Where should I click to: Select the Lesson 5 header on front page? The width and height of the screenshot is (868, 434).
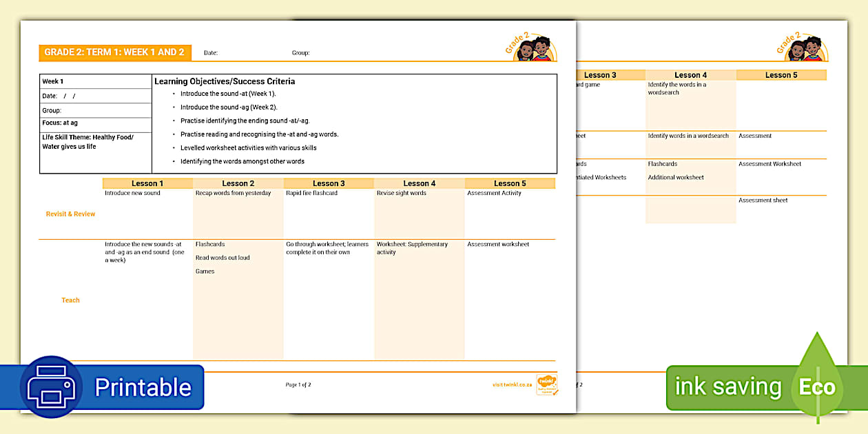coord(510,183)
